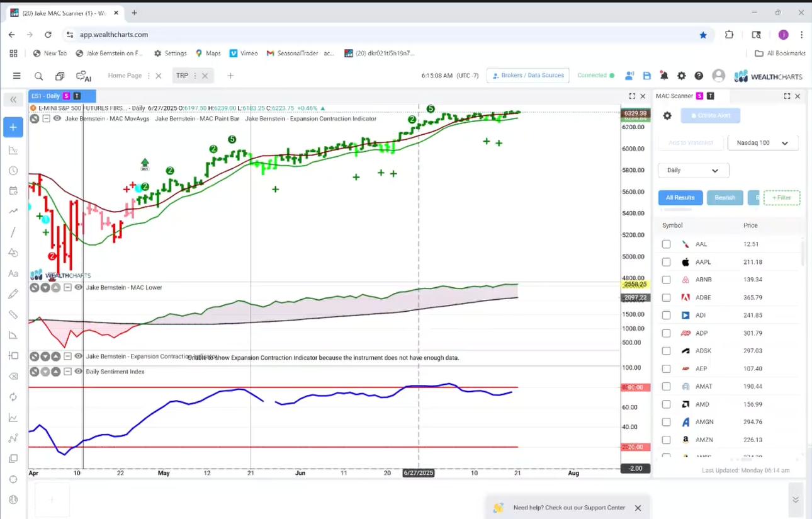This screenshot has height=519, width=812.
Task: Collapse the left toolbar with double chevron
Action: tap(13, 100)
